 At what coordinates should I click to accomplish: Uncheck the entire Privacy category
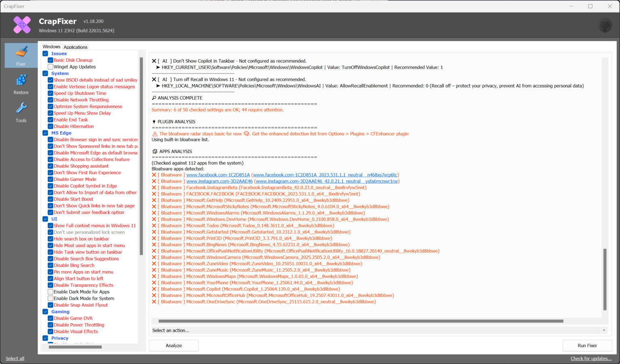45,338
